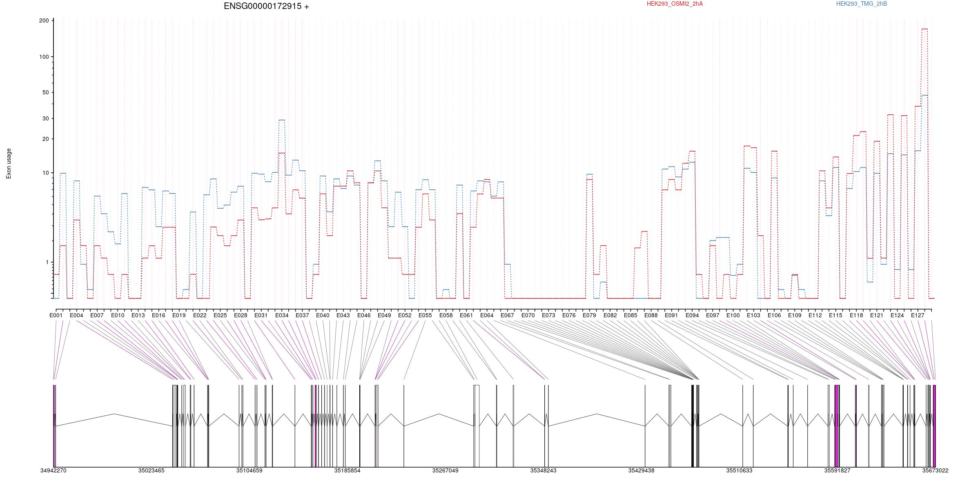Viewport: 980px width, 490px height.
Task: Click exon label E097
Action: coord(713,315)
